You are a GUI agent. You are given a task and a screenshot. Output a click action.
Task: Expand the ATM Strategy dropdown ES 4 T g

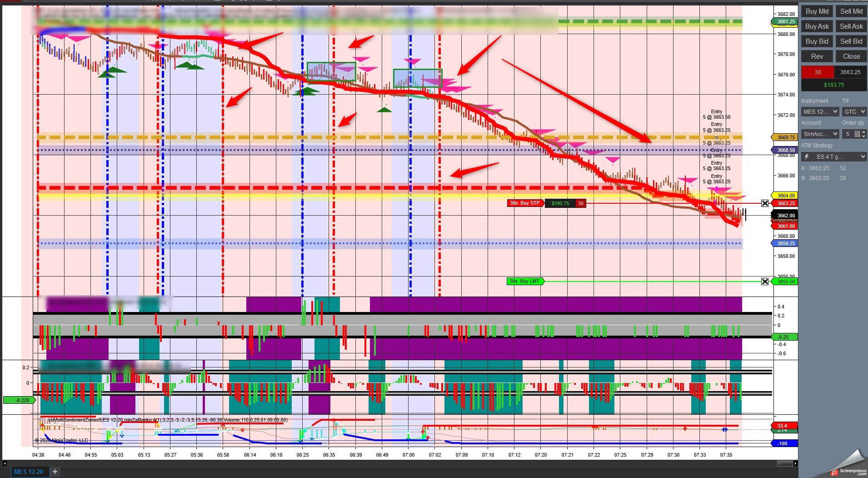[x=834, y=157]
